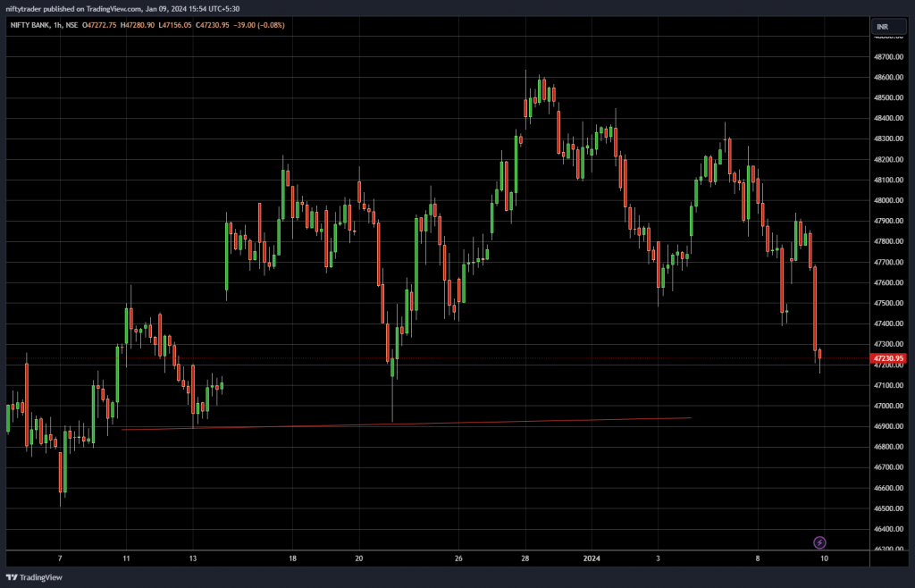The height and width of the screenshot is (588, 915).
Task: Click the 47100.00 price axis label
Action: [x=888, y=385]
